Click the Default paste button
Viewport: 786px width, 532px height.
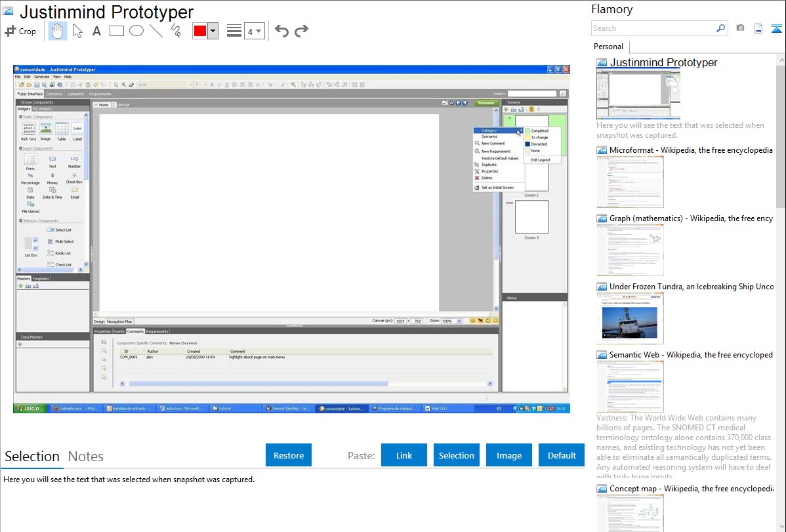[562, 455]
